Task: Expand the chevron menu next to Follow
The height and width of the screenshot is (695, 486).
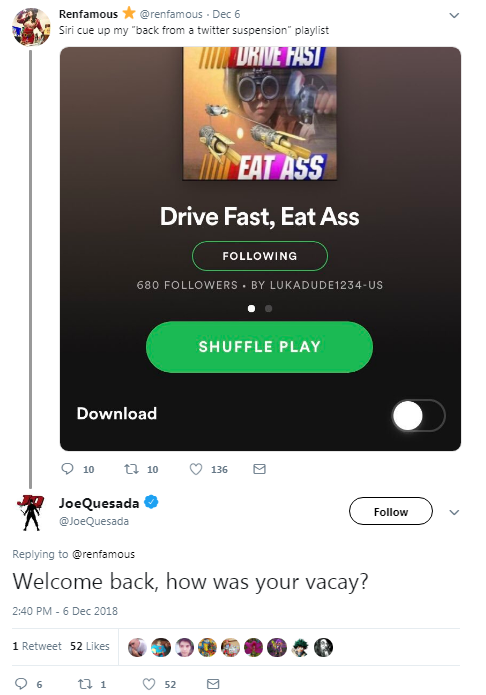Action: [454, 512]
